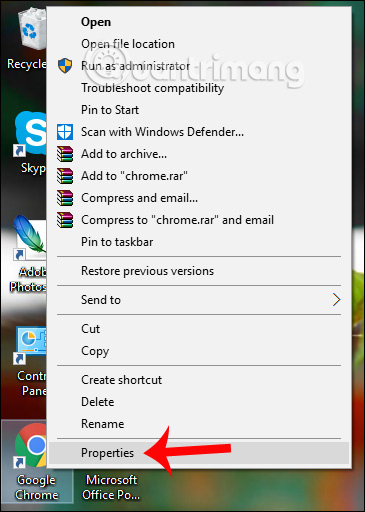The image size is (365, 512).
Task: Choose Cut from the context menu
Action: click(199, 329)
